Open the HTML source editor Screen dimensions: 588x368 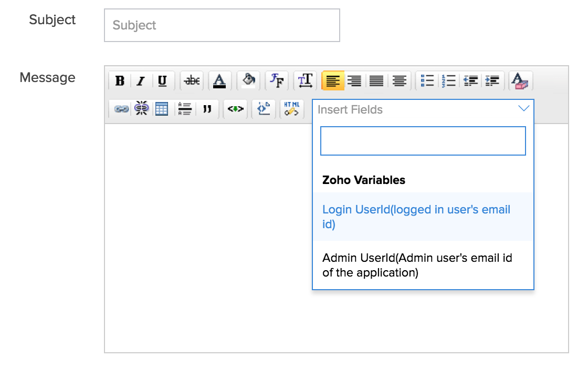(292, 109)
